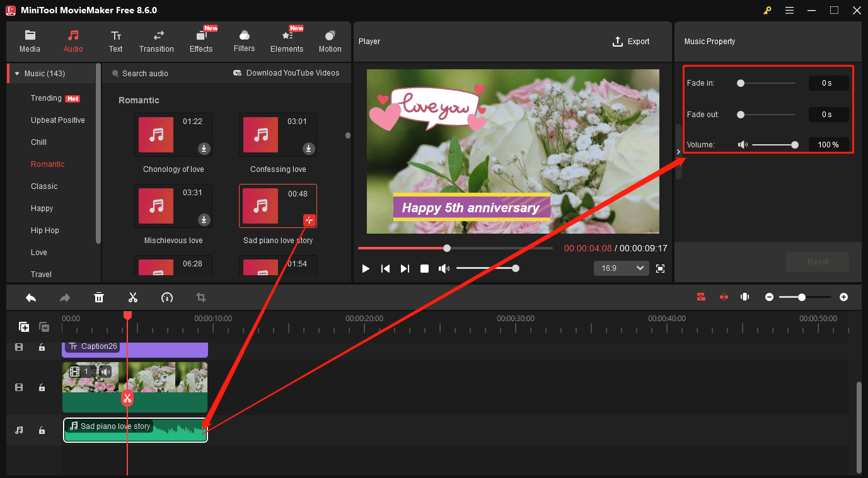Viewport: 868px width, 478px height.
Task: Open the Speed control tool
Action: [167, 297]
